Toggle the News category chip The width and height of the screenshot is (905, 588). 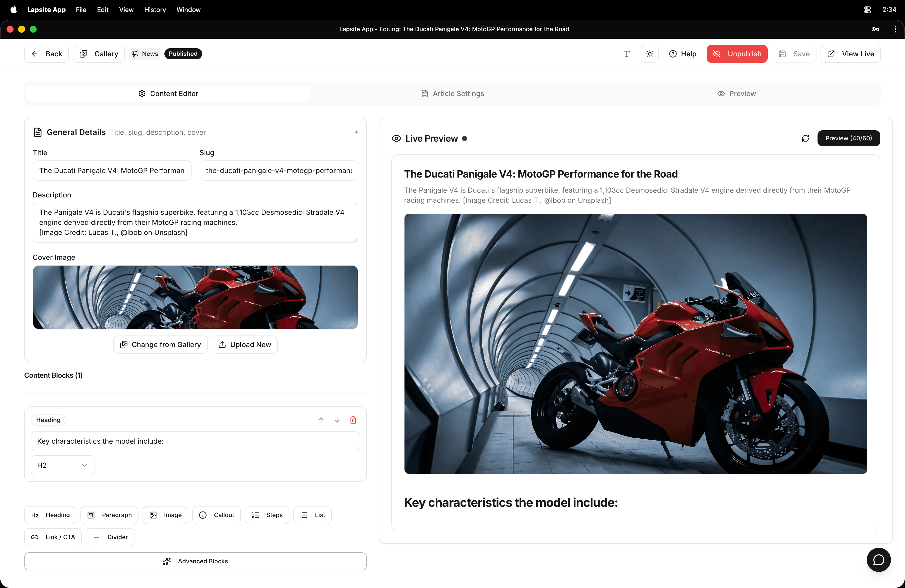pos(145,54)
